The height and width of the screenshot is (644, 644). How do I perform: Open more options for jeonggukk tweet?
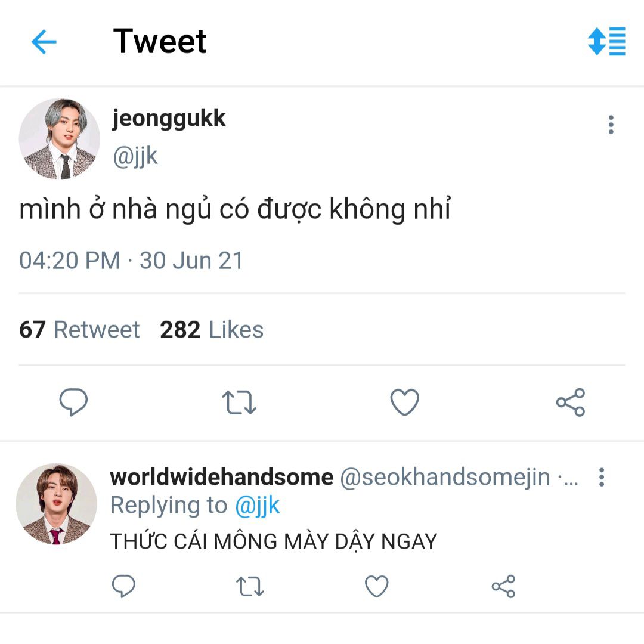[x=611, y=125]
